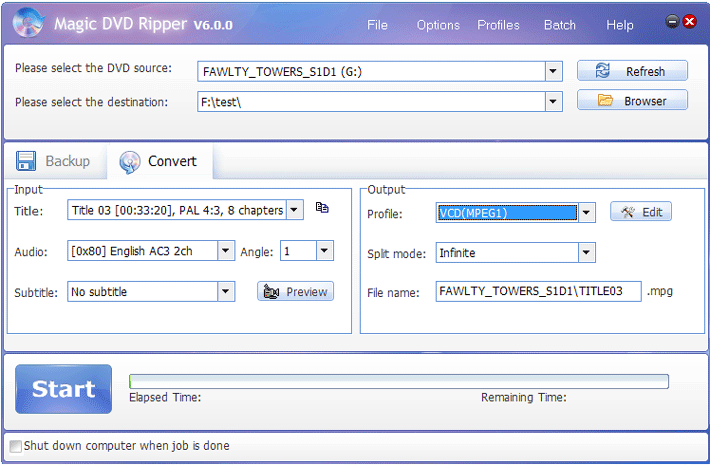Click the conversion progress bar
This screenshot has width=710, height=465.
[x=399, y=382]
